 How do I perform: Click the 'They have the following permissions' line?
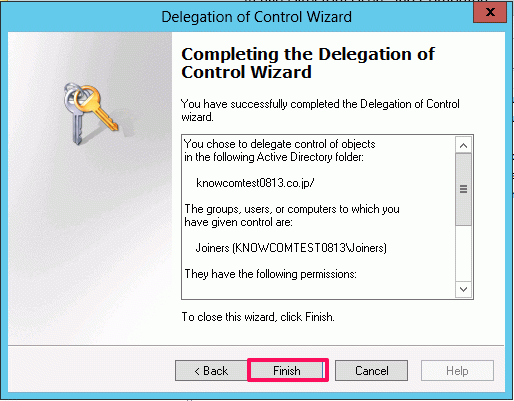coord(270,274)
